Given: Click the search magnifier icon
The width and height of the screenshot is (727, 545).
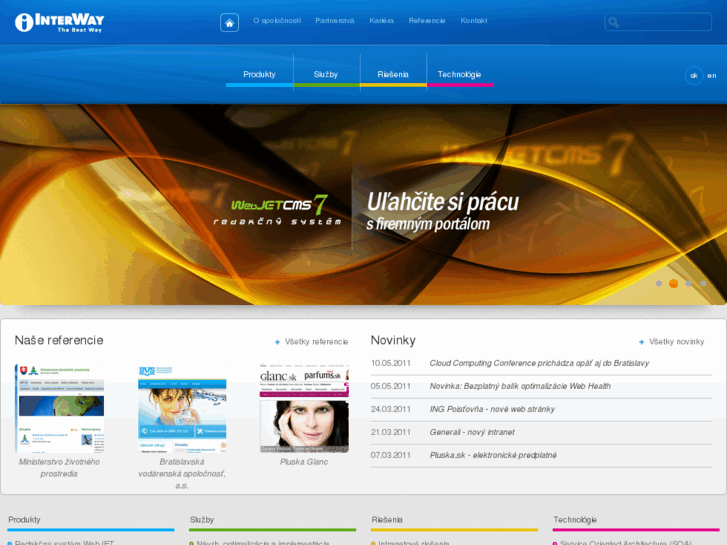Looking at the screenshot, I should [x=613, y=22].
